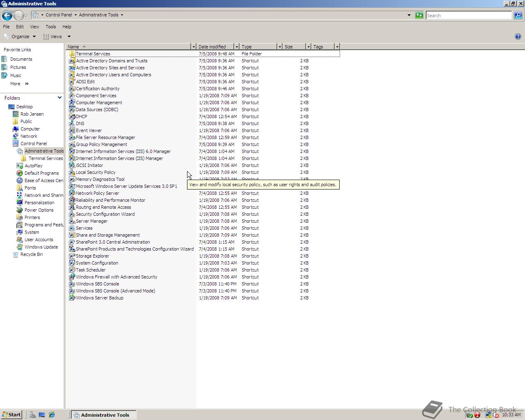Sort by the Name column header
This screenshot has height=420, width=525.
click(x=128, y=47)
